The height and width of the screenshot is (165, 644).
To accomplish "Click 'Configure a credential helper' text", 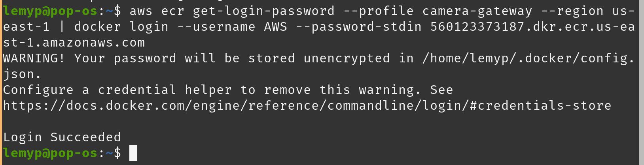I will (117, 90).
